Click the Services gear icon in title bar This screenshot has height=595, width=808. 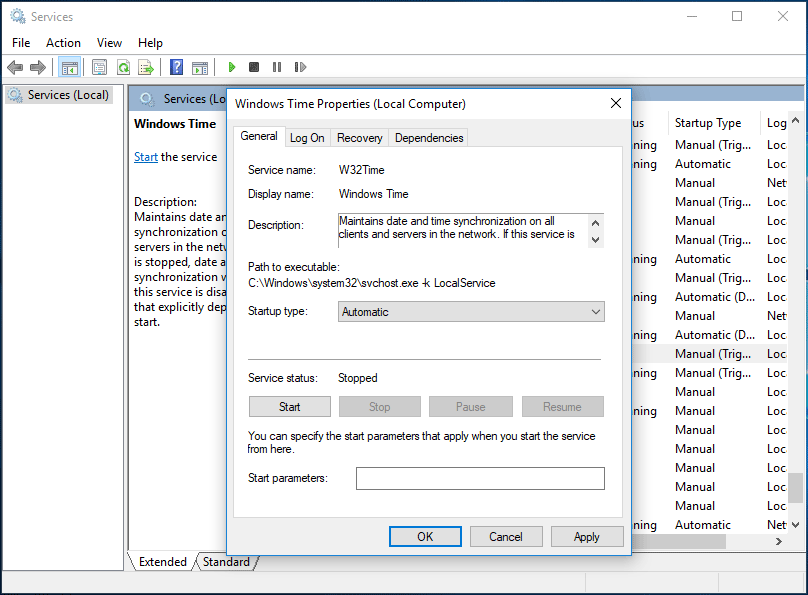[18, 16]
